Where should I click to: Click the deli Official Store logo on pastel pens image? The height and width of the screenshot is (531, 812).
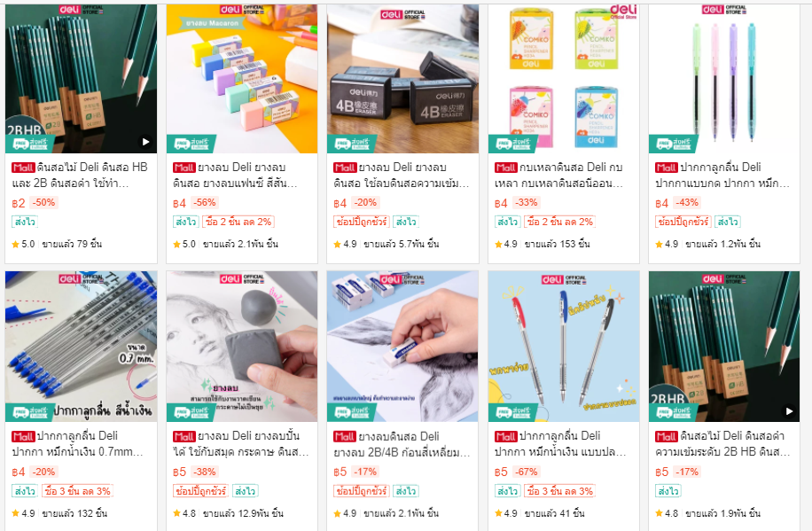724,10
